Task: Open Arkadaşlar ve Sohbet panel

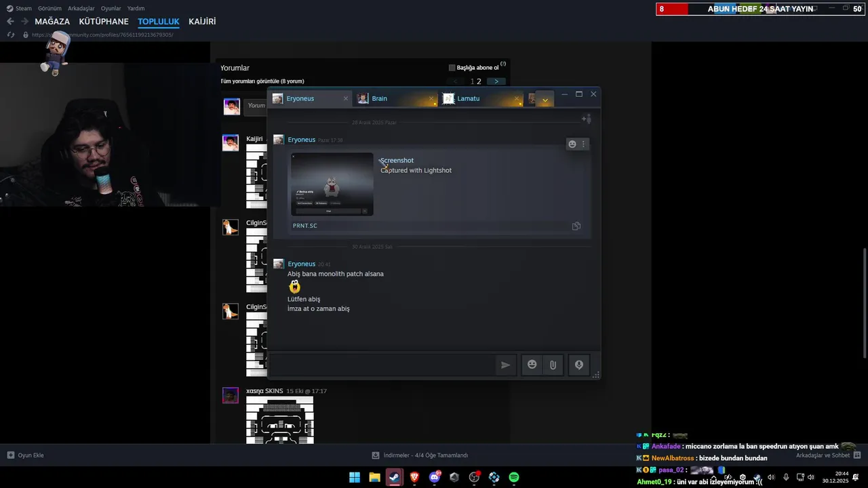Action: [x=828, y=455]
